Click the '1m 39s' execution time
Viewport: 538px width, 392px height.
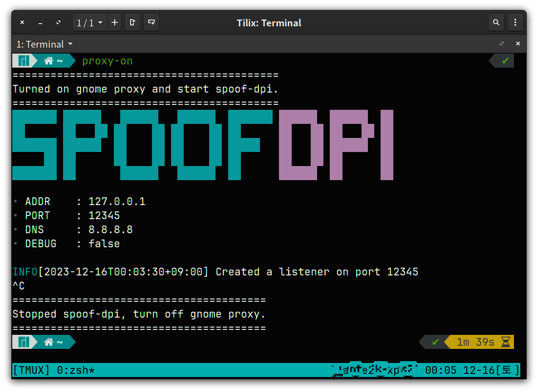[x=475, y=342]
